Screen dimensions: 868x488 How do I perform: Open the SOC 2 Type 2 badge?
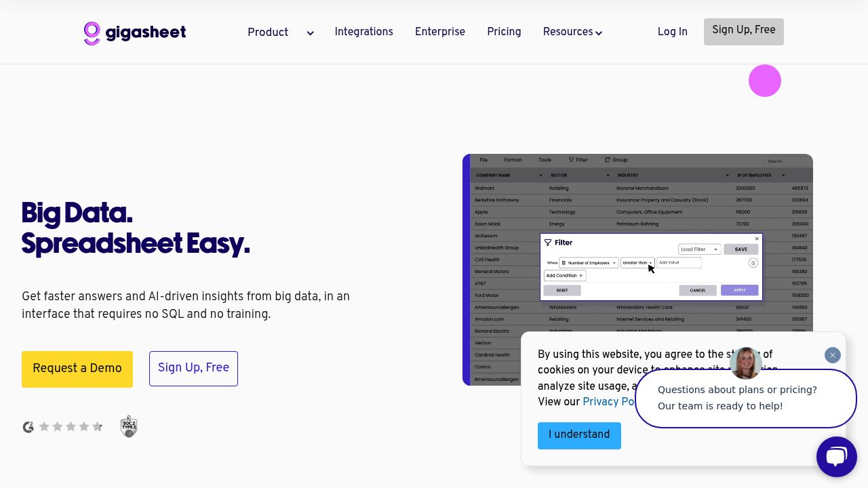click(x=129, y=426)
